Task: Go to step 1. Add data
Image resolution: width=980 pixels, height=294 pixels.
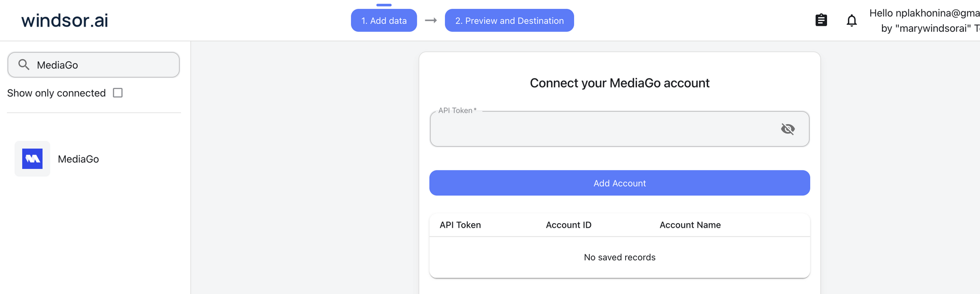Action: (x=384, y=20)
